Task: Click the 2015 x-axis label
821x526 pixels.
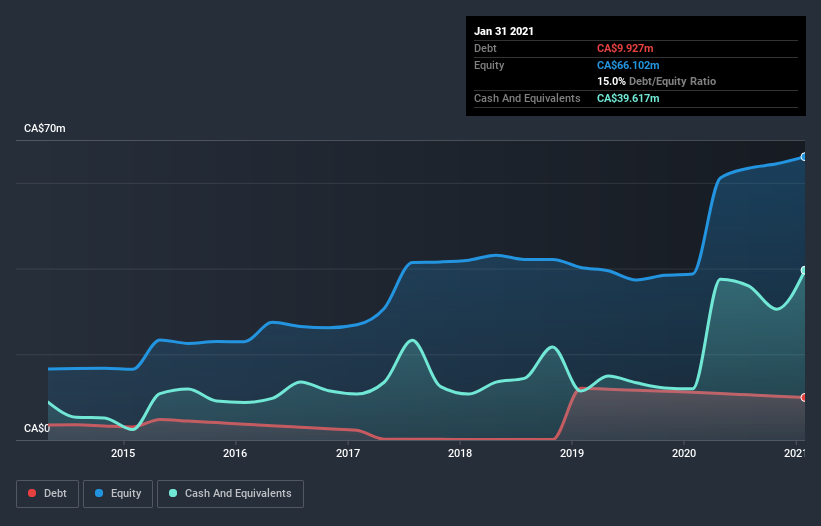Action: 123,453
